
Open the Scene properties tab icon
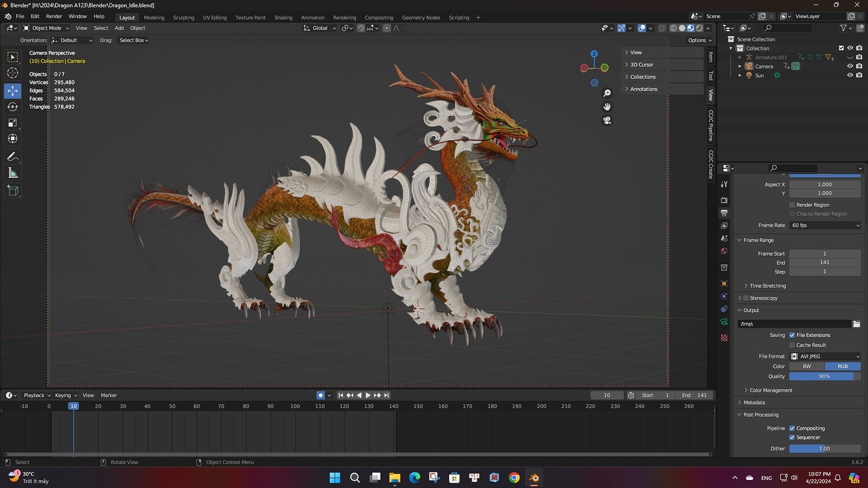pyautogui.click(x=724, y=239)
